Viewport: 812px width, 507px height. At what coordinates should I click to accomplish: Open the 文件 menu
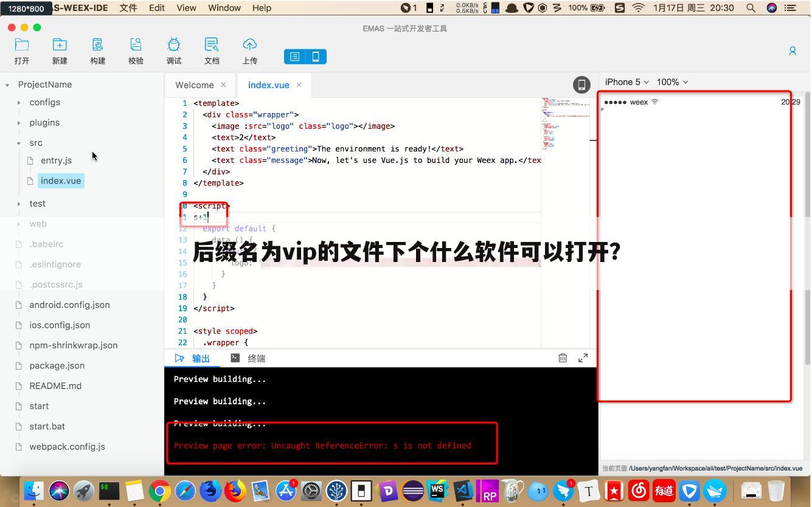click(x=128, y=8)
